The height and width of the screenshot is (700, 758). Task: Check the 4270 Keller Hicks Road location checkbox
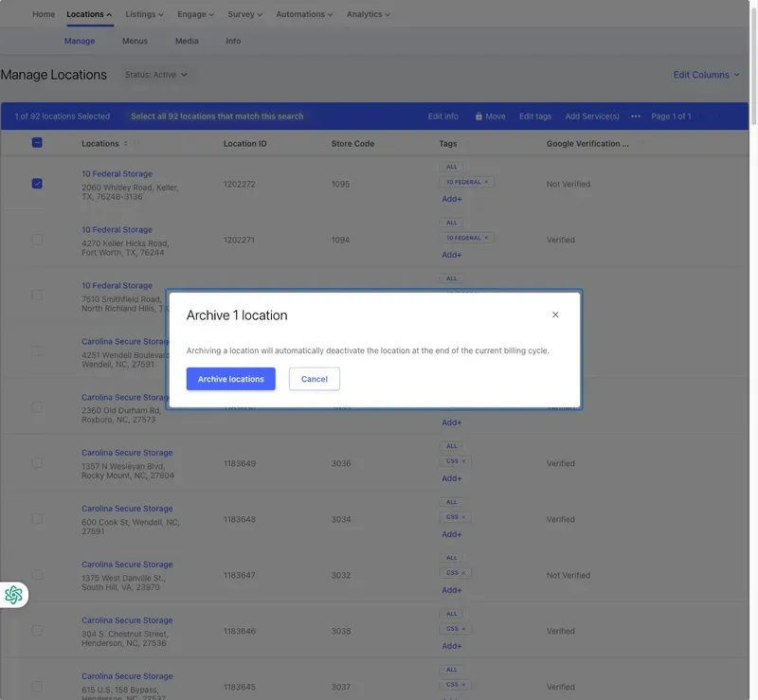pos(37,240)
